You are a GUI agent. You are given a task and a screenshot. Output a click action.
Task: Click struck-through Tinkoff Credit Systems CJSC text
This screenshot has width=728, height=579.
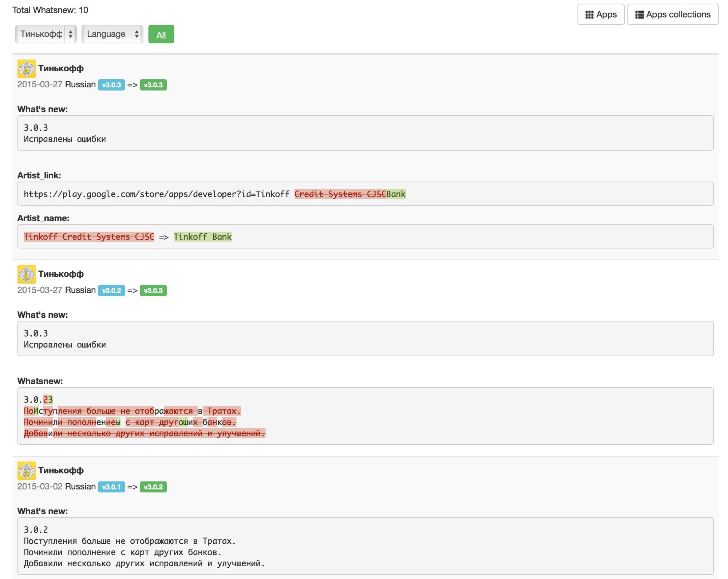pos(89,237)
